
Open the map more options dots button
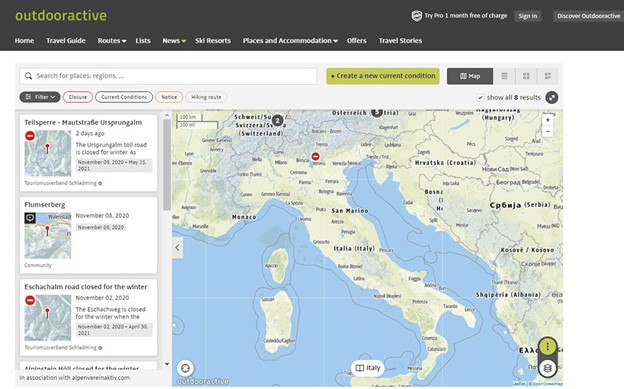pos(548,346)
